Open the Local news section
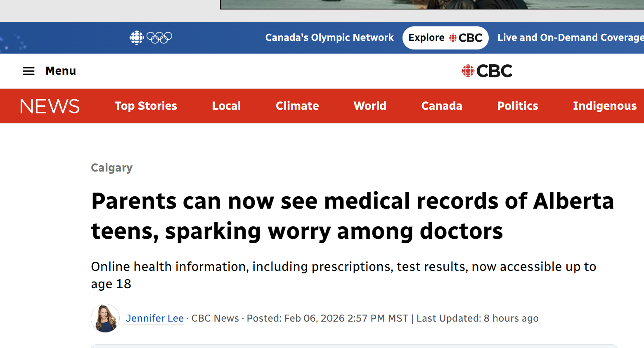644x348 pixels. point(226,106)
